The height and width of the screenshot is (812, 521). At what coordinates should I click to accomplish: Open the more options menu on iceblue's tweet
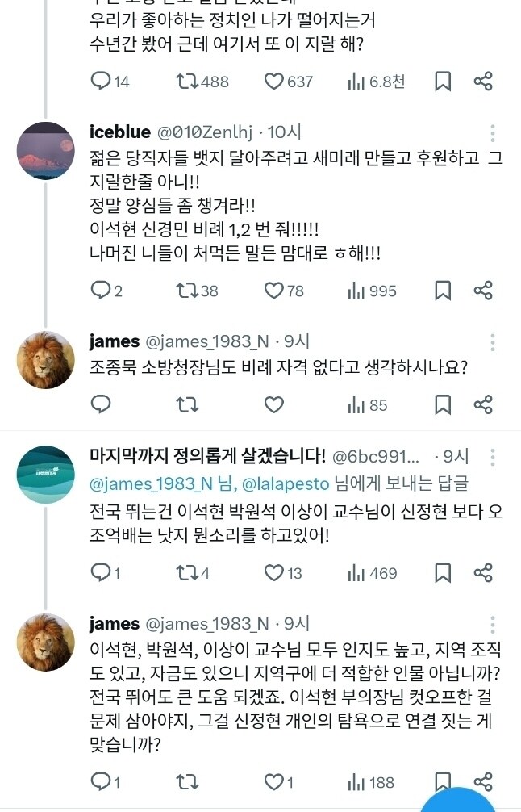tap(492, 132)
